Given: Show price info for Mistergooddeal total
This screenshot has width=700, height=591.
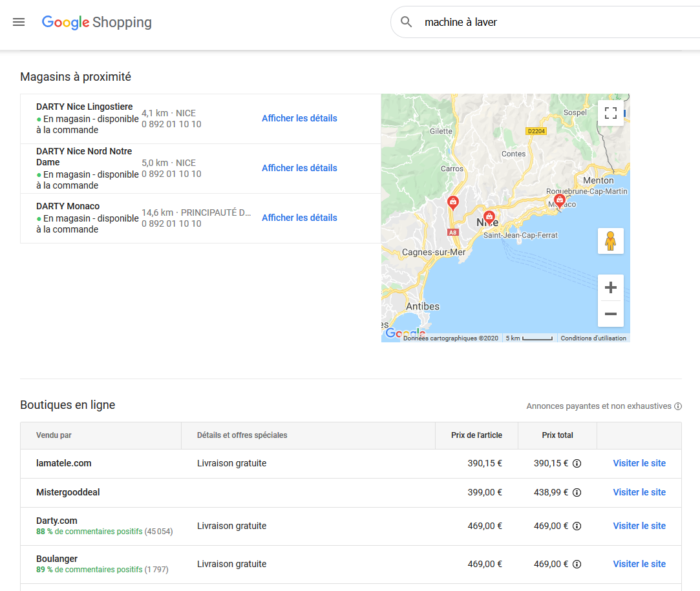Looking at the screenshot, I should pyautogui.click(x=577, y=492).
